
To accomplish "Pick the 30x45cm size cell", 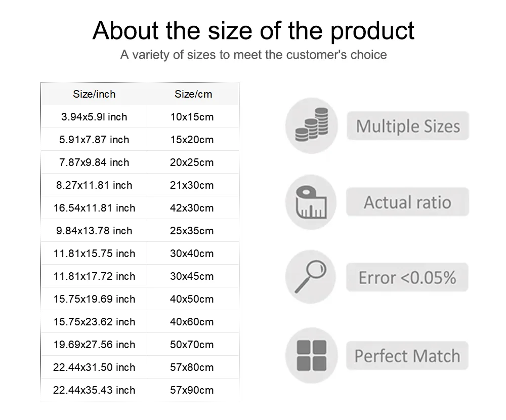I will (x=192, y=276).
